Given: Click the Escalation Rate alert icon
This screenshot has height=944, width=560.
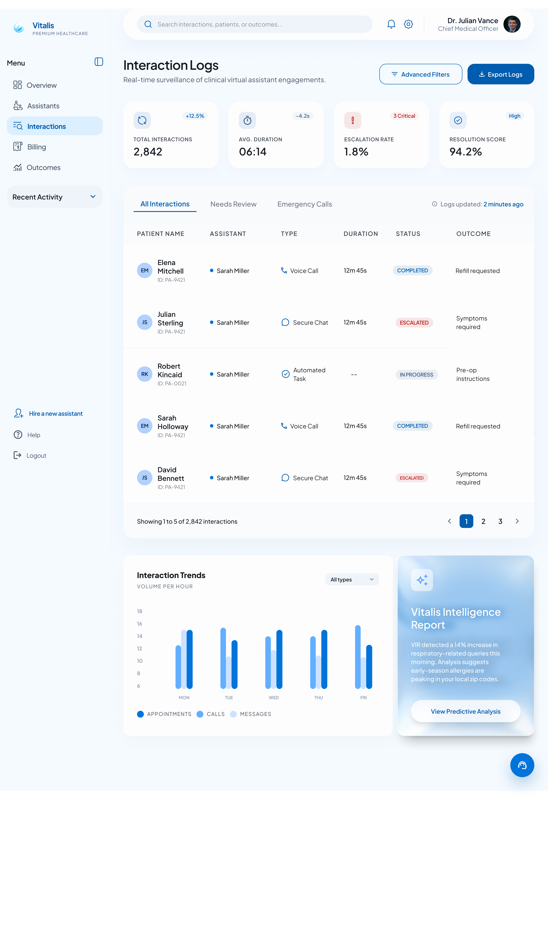Looking at the screenshot, I should [353, 120].
